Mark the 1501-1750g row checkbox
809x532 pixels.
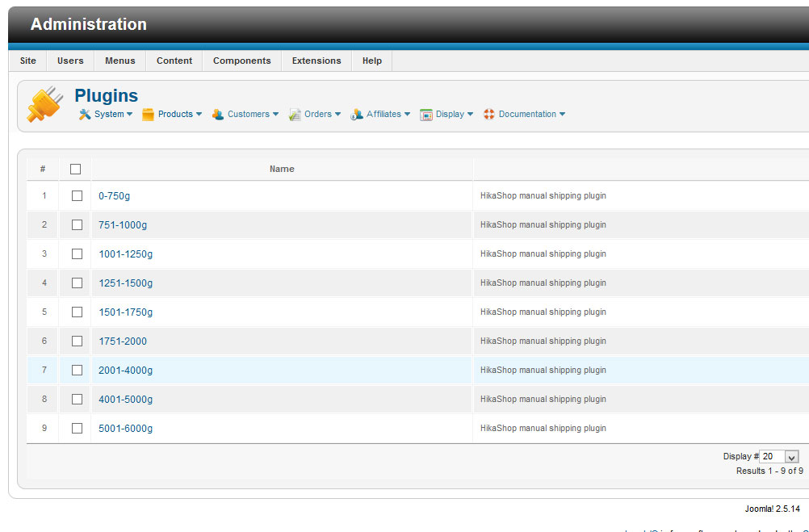77,312
